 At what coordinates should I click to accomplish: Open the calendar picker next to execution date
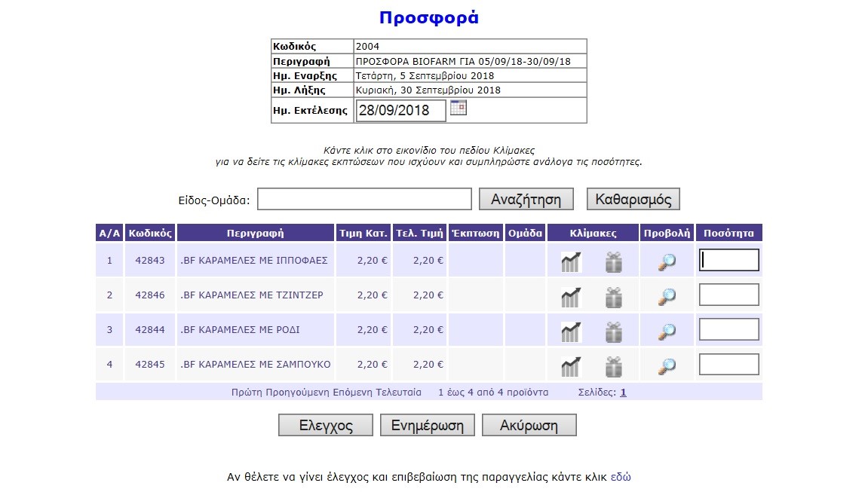(459, 108)
